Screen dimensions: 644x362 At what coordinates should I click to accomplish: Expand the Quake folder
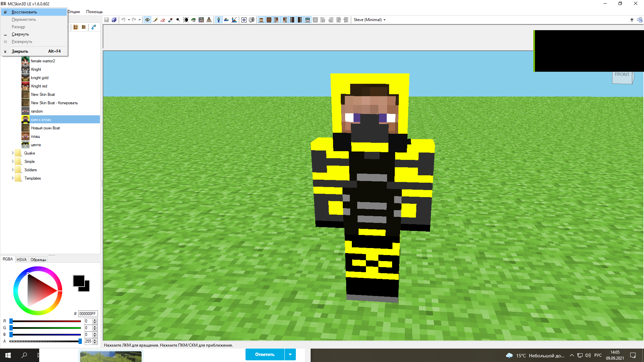click(13, 153)
